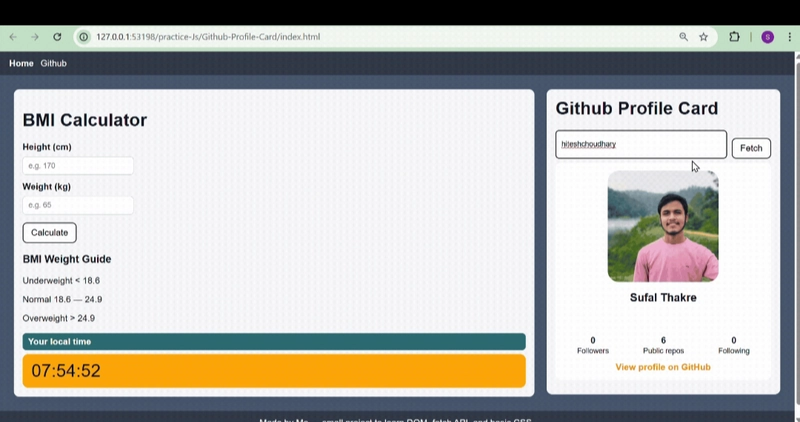
Task: Open Github in the navigation bar
Action: pyautogui.click(x=53, y=64)
